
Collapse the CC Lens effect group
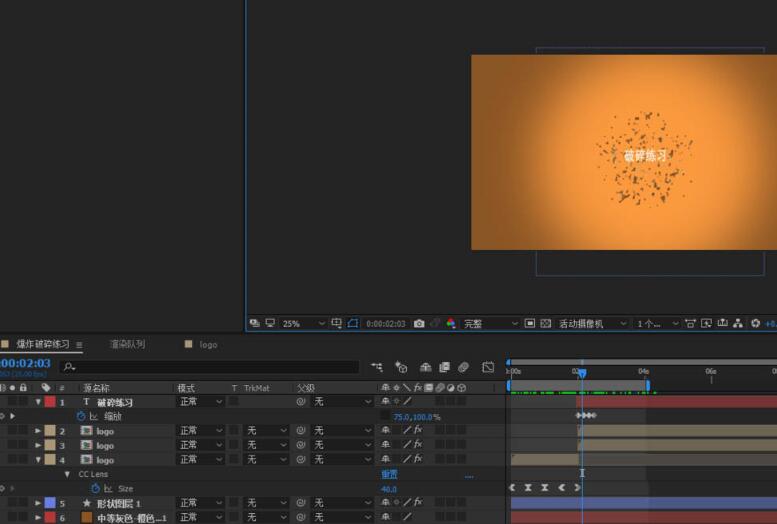pyautogui.click(x=67, y=474)
